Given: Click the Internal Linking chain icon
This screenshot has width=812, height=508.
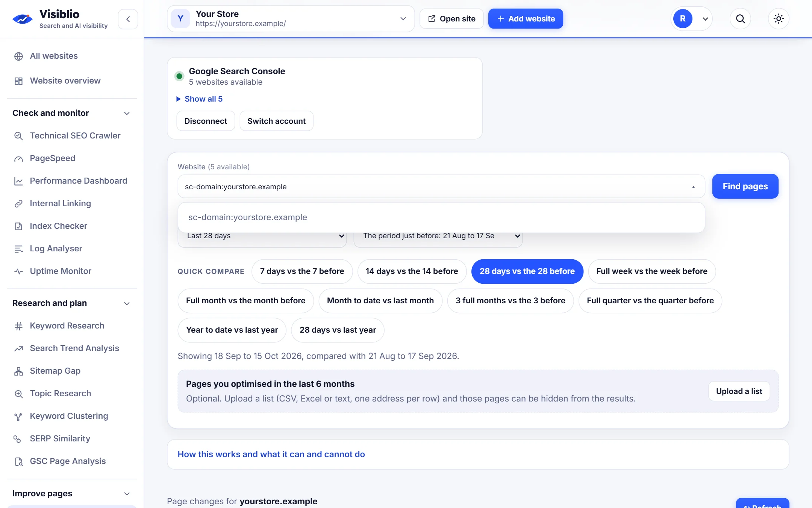Looking at the screenshot, I should coord(18,204).
